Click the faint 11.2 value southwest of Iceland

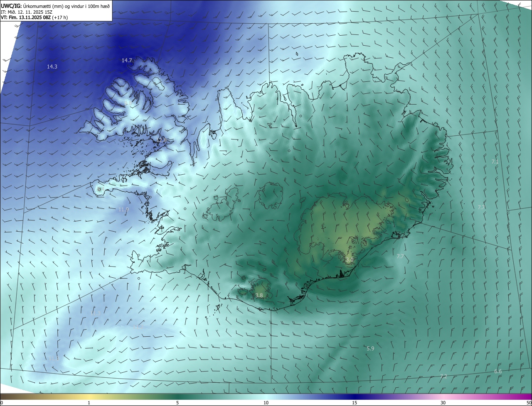coord(138,327)
